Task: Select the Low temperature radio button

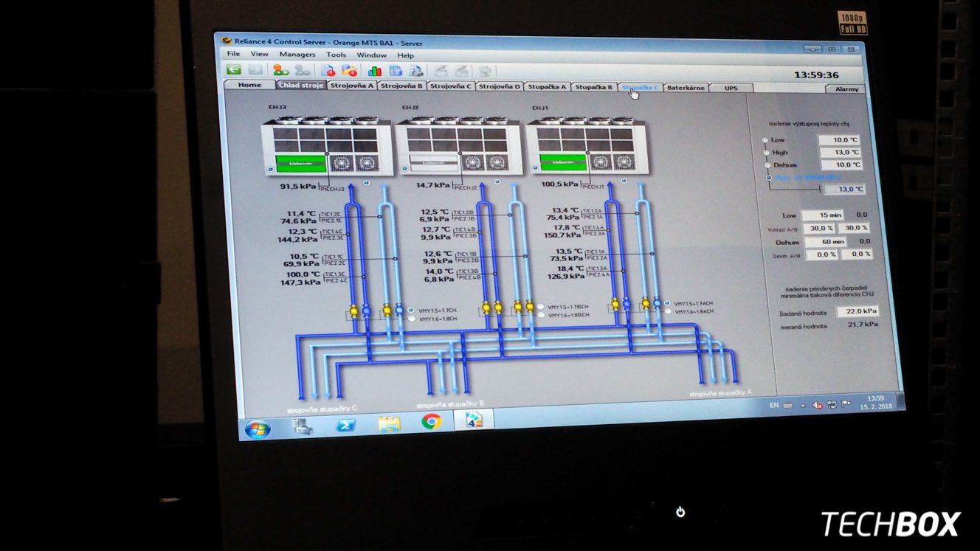Action: (x=765, y=140)
